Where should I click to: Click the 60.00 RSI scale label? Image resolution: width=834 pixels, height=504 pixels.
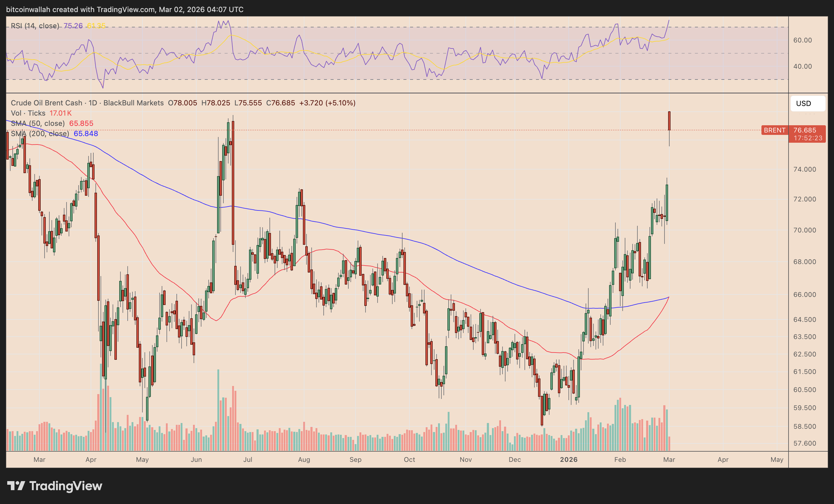coord(802,40)
